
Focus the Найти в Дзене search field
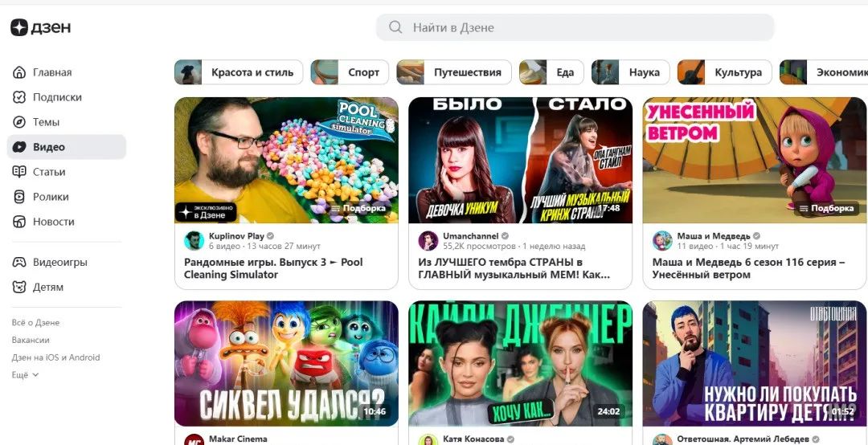(575, 27)
